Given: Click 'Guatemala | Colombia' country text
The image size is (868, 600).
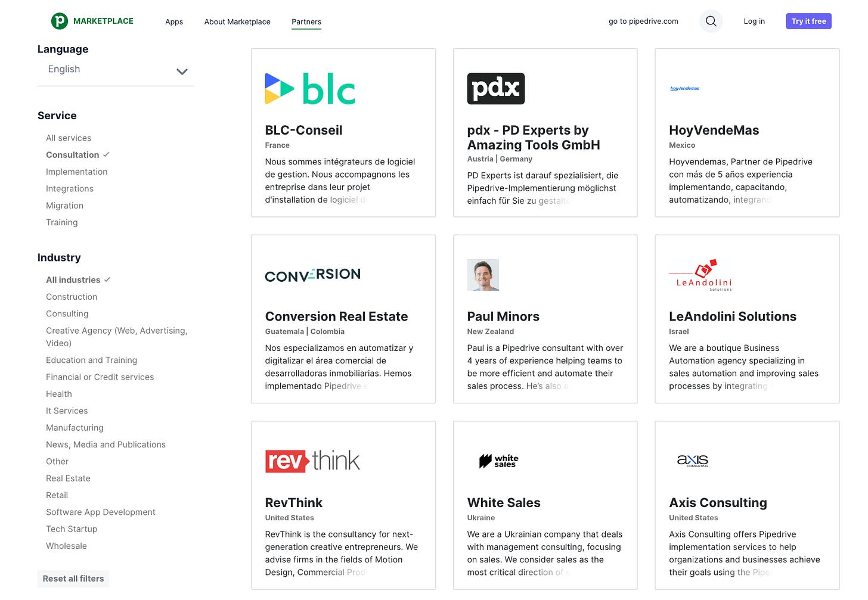Looking at the screenshot, I should 305,331.
